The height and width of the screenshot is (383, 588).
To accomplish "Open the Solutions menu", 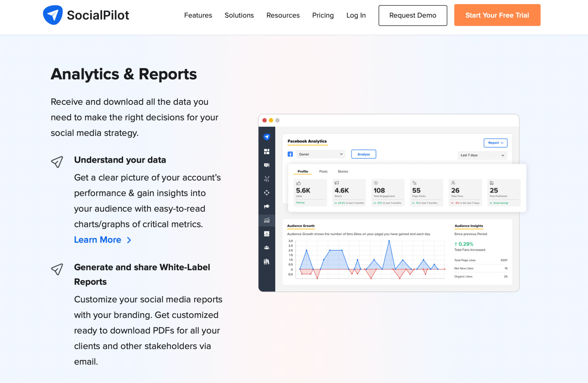I will click(239, 15).
